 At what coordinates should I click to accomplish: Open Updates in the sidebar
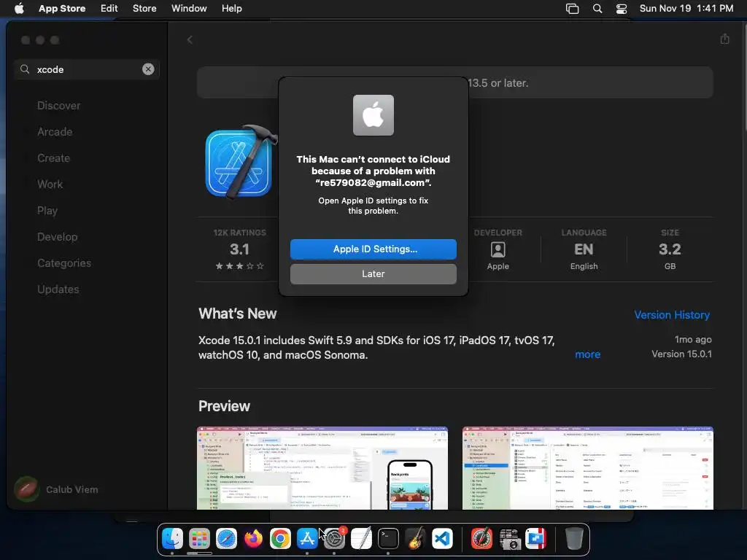pyautogui.click(x=58, y=289)
